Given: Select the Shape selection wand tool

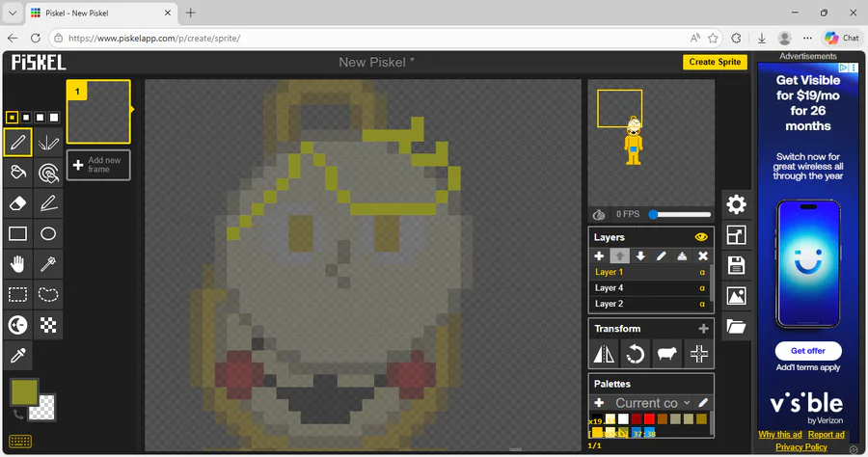Looking at the screenshot, I should point(48,264).
